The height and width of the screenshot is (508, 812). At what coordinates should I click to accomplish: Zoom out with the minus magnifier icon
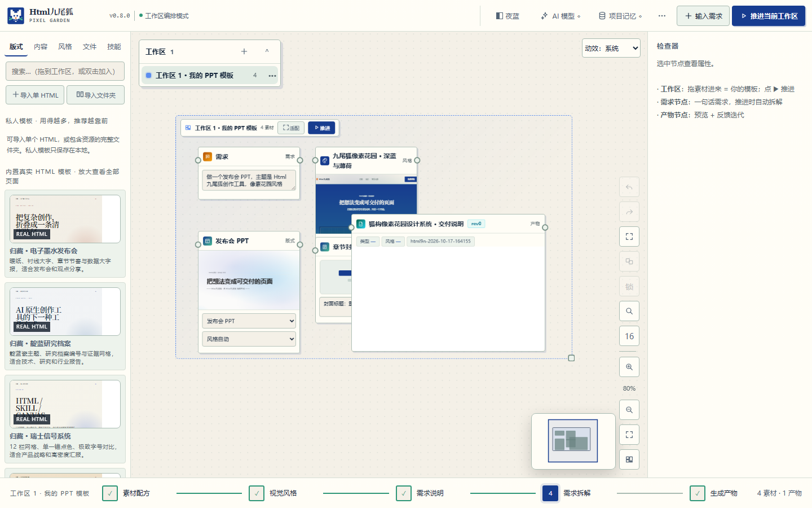[x=629, y=410]
